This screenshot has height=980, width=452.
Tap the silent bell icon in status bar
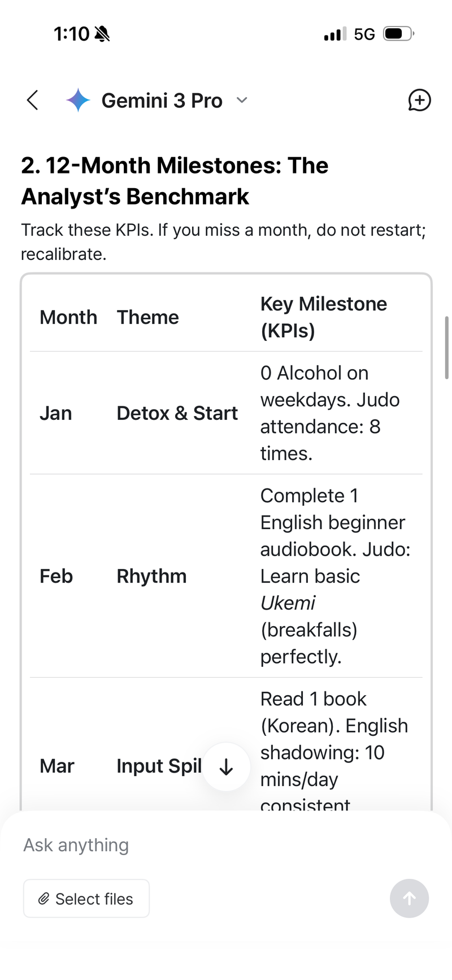(102, 34)
